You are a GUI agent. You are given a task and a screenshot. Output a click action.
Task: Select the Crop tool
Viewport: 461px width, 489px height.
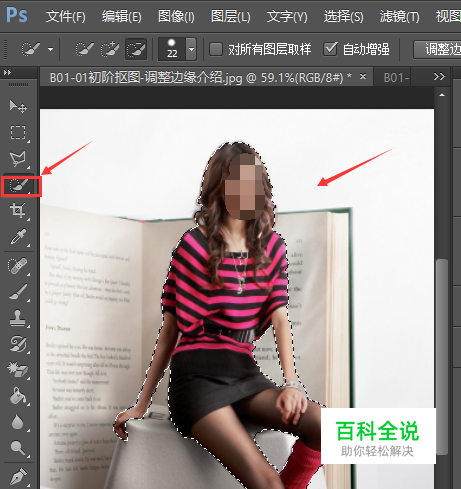[x=18, y=211]
